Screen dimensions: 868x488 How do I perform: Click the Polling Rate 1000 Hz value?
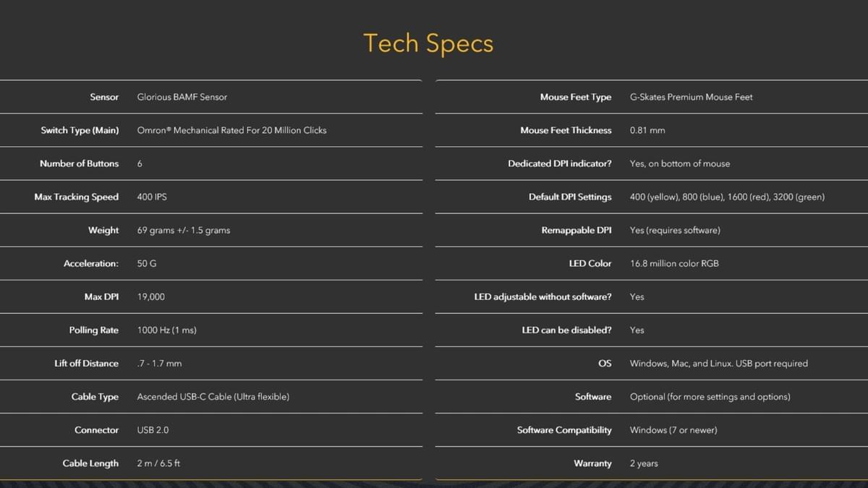pos(166,330)
